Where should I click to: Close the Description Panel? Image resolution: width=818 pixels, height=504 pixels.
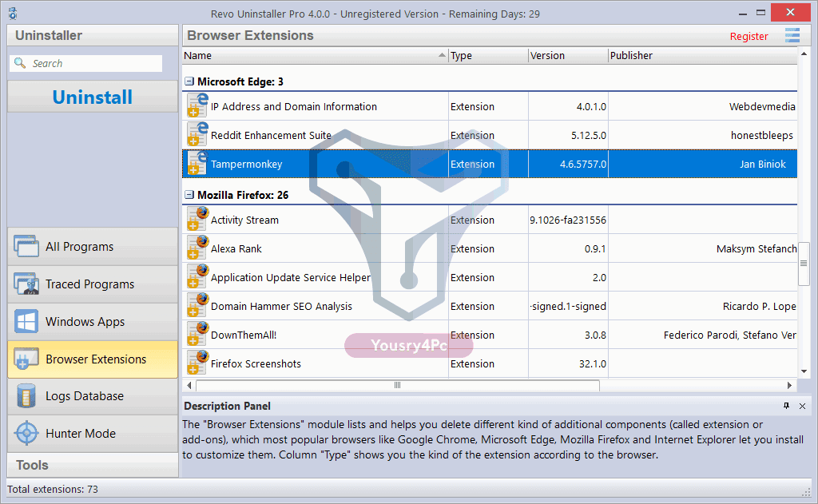pos(802,406)
